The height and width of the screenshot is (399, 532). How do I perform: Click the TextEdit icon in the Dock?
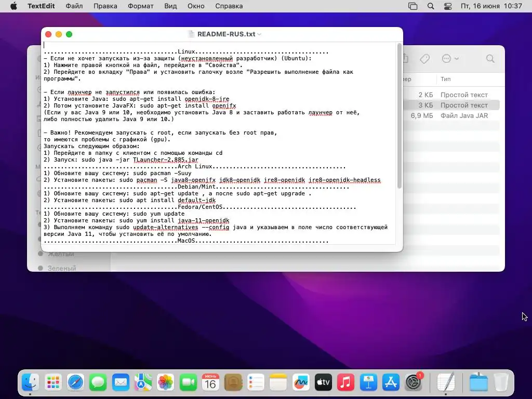[x=446, y=382]
